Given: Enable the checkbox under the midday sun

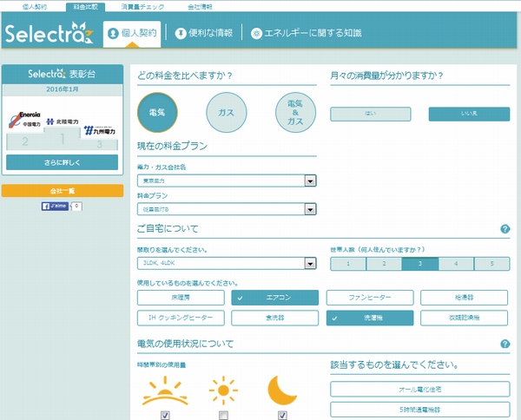Looking at the screenshot, I should coord(223,416).
